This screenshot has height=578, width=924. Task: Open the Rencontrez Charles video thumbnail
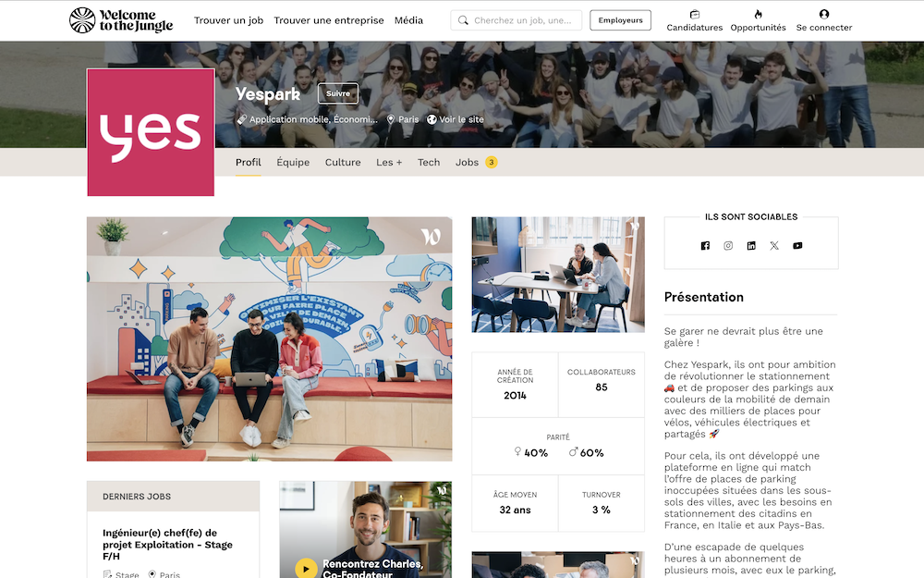(x=365, y=530)
